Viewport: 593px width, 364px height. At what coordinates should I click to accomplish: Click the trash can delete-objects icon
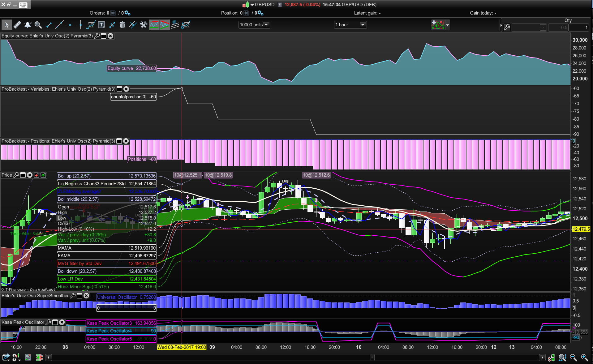point(122,25)
